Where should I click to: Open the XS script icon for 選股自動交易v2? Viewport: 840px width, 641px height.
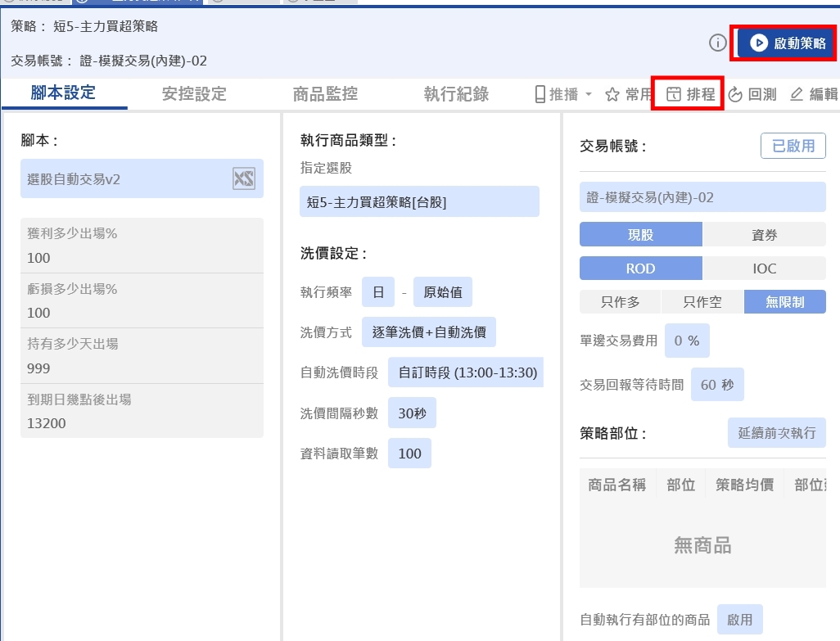(x=243, y=178)
